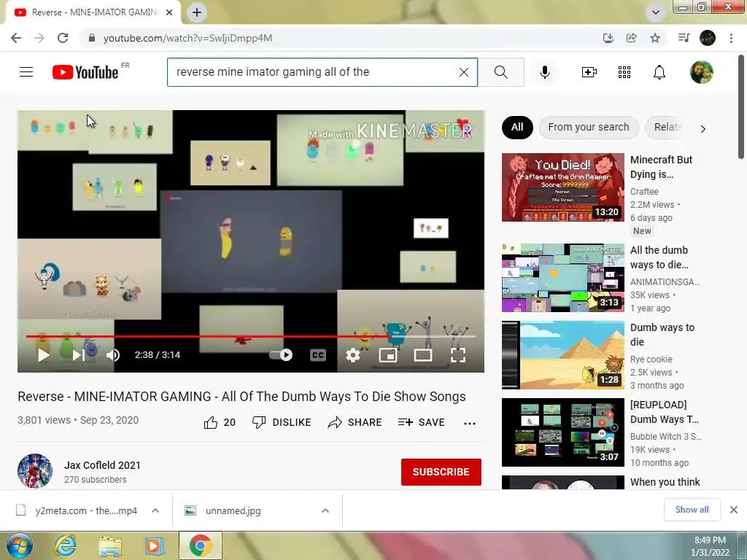
Task: Open a new browser tab plus
Action: [x=197, y=12]
